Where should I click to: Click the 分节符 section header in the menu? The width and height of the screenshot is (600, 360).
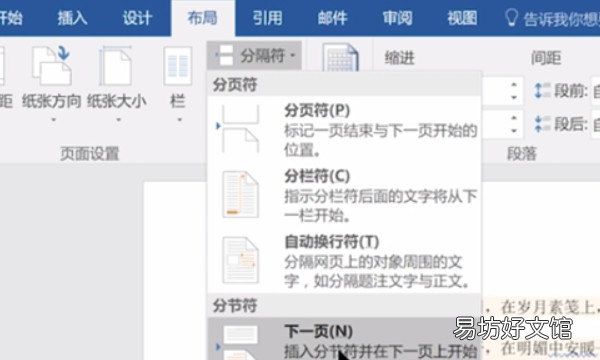[x=235, y=306]
